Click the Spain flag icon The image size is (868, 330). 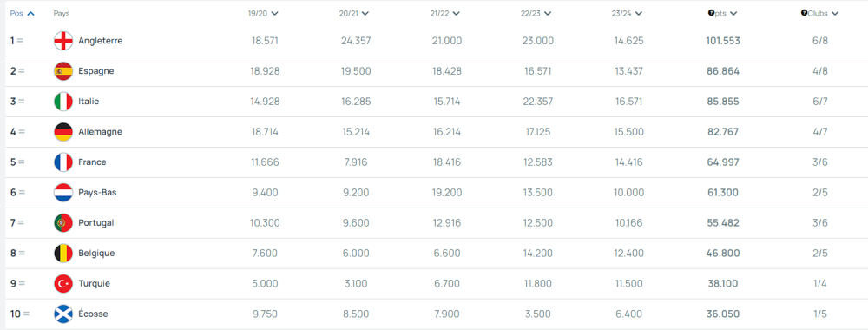63,71
